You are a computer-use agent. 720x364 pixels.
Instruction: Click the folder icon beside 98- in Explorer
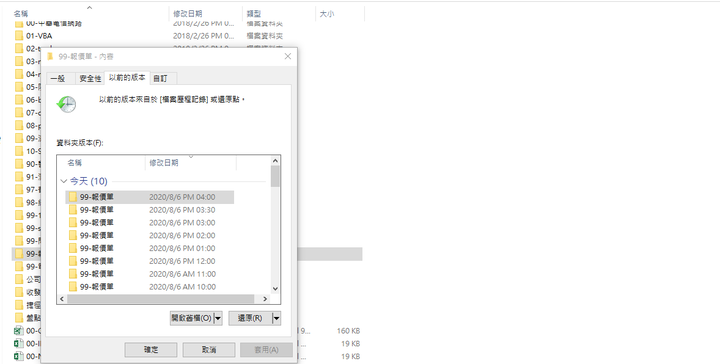(19, 202)
